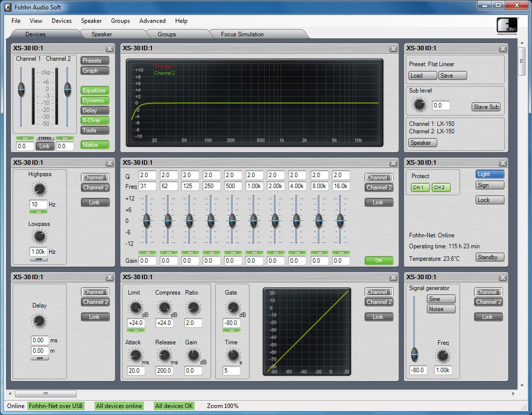532x415 pixels.
Task: Close the Channel 1/Channel 2 level panel
Action: [x=109, y=49]
